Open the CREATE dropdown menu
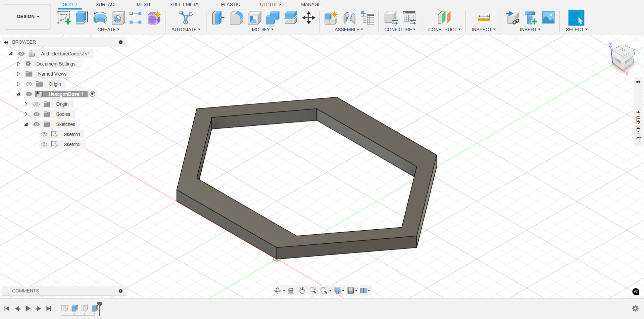Screen dimensions: 644x319 tap(108, 30)
